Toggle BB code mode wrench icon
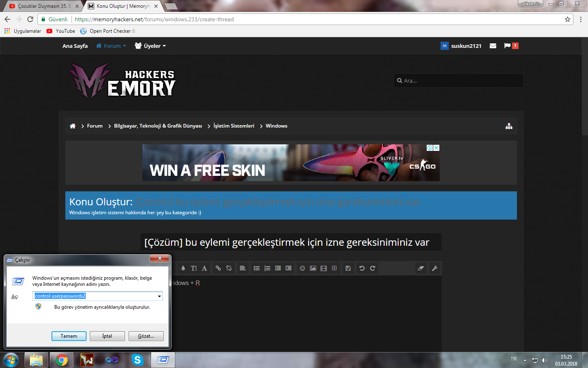 pos(434,268)
